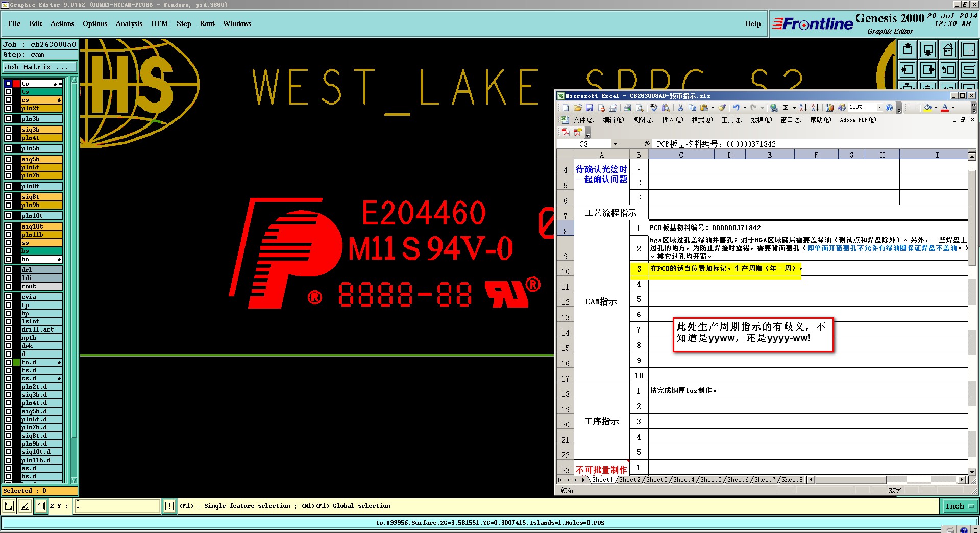Open the AutoSum functions dropdown arrow

(x=794, y=108)
